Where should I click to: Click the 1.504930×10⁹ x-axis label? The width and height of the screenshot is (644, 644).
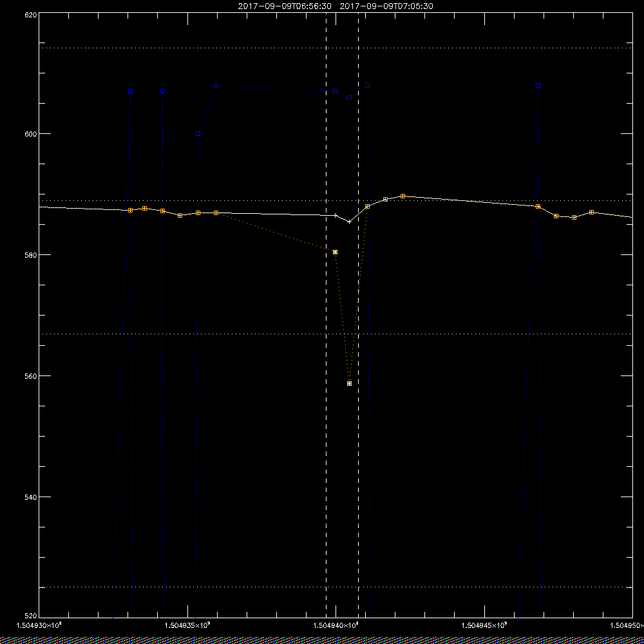point(39,625)
